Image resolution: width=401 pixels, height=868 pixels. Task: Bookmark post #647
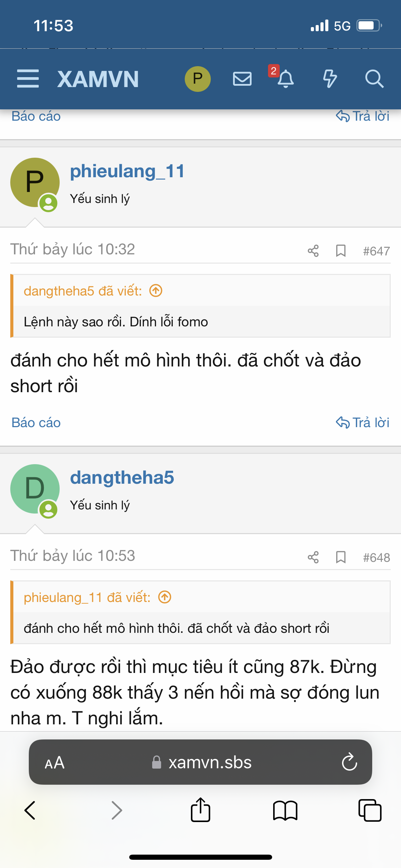pyautogui.click(x=341, y=251)
